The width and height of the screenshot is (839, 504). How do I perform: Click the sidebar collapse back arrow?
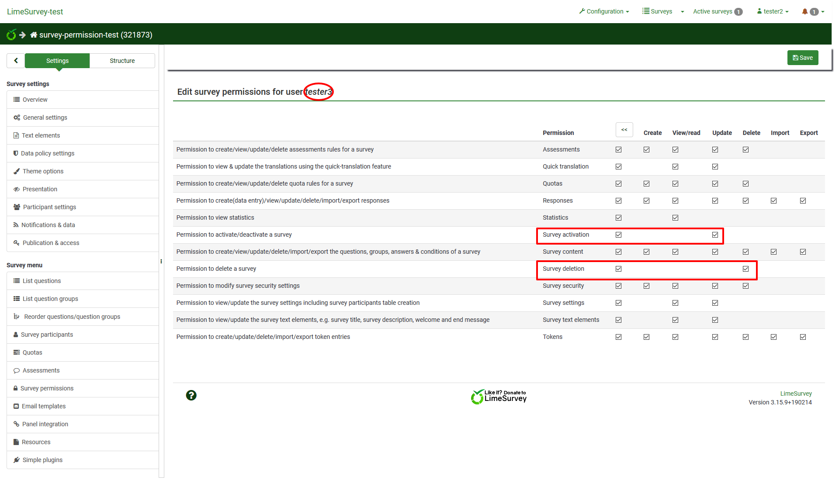click(x=16, y=61)
